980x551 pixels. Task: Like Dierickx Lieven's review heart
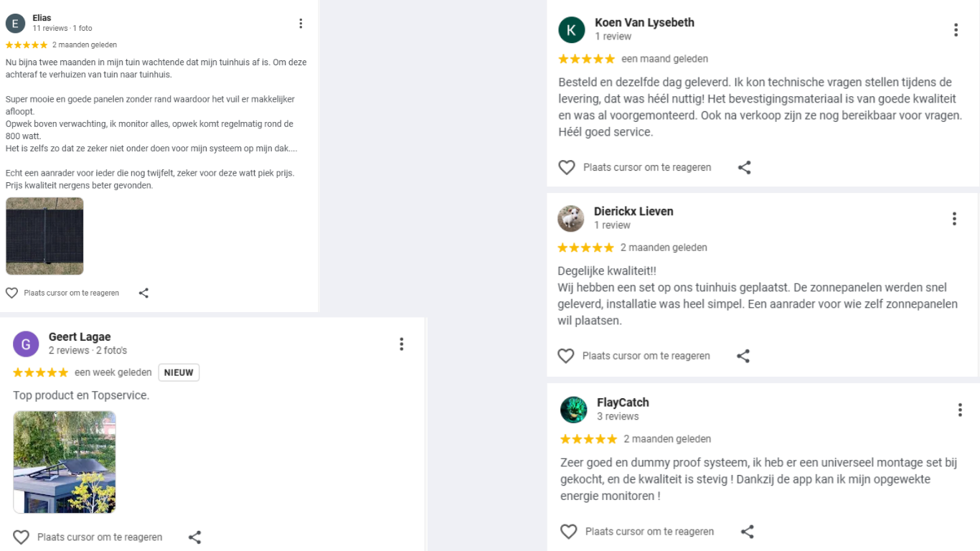pyautogui.click(x=566, y=356)
